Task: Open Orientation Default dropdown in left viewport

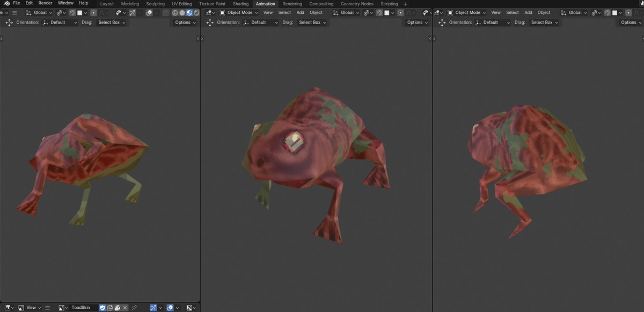Action: (60, 23)
